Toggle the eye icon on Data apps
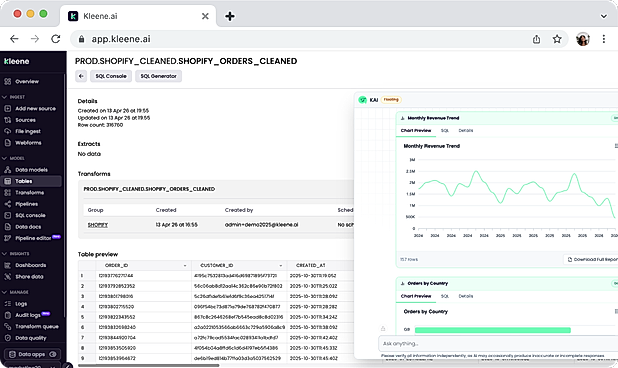Image resolution: width=618 pixels, height=368 pixels. tap(53, 354)
